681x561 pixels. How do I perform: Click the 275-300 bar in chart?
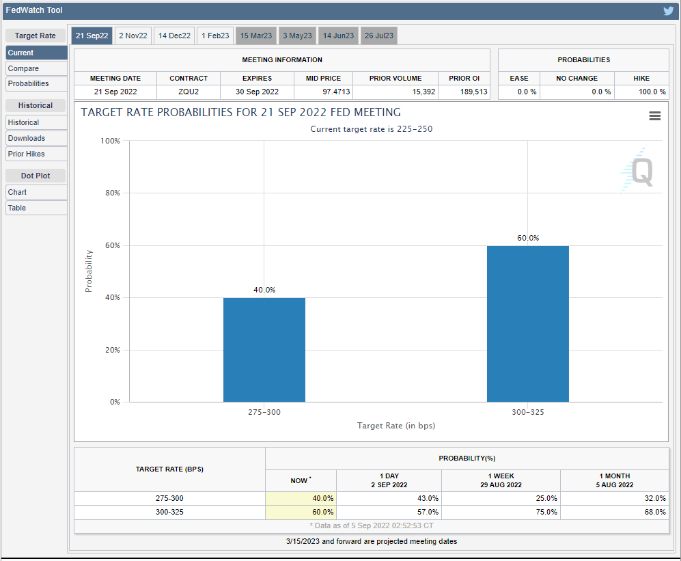pos(264,350)
